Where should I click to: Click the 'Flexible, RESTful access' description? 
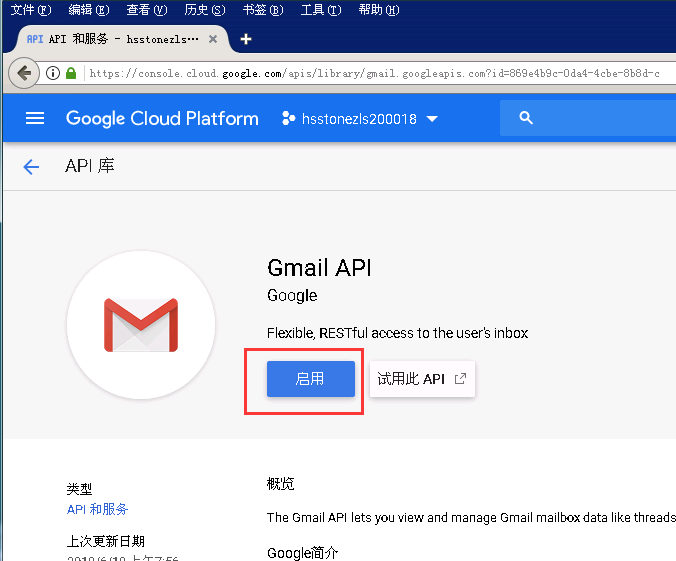[x=397, y=333]
